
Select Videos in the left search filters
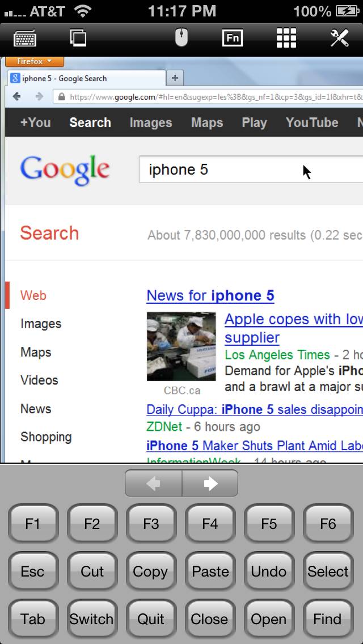[40, 380]
